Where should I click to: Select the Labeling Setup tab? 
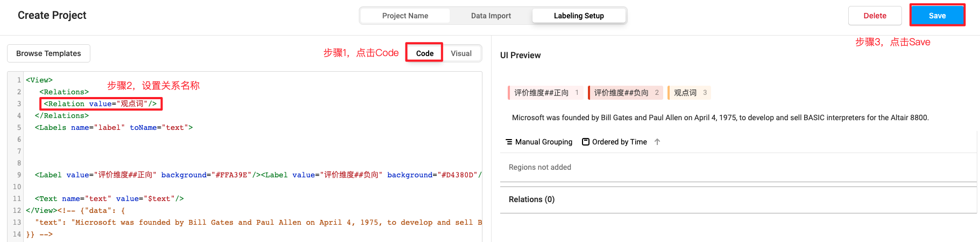point(579,16)
